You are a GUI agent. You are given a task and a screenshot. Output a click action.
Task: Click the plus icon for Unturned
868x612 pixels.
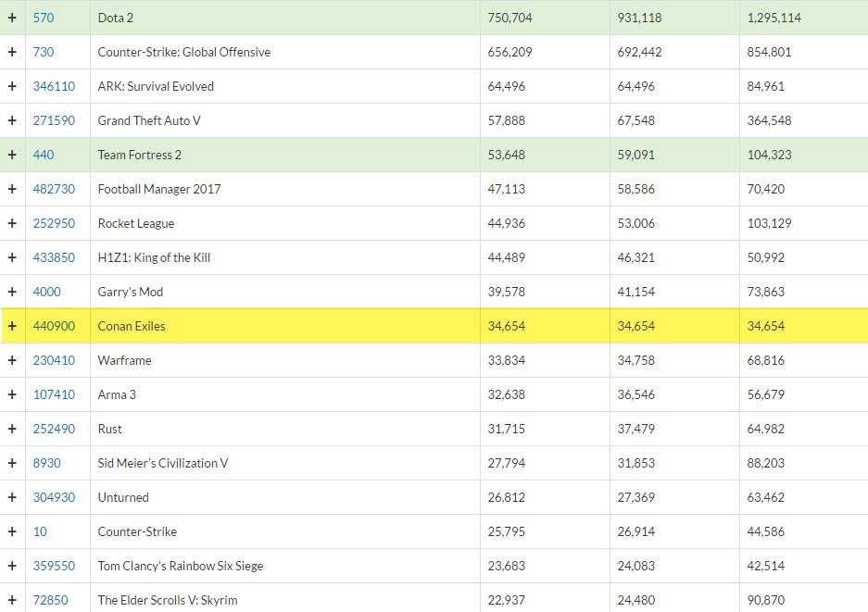[12, 497]
